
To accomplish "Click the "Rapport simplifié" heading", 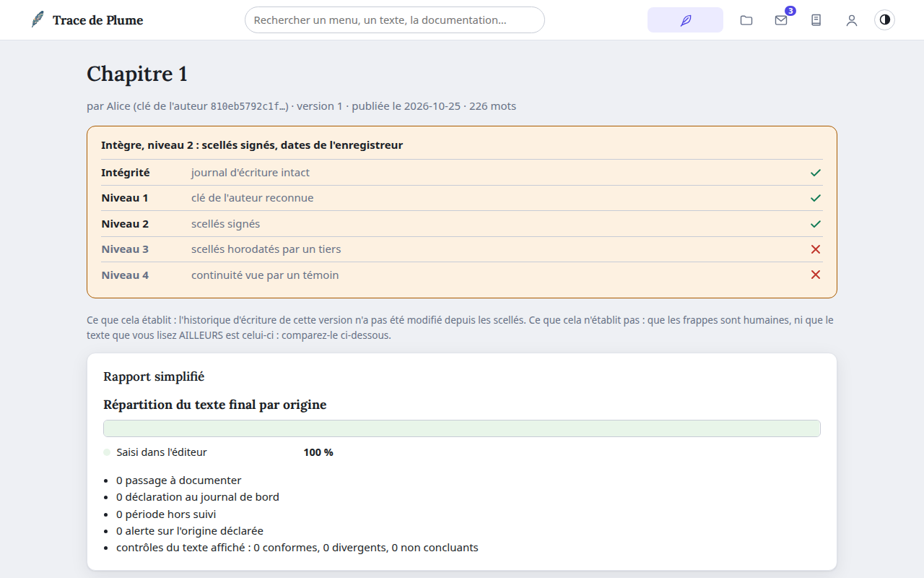I will pyautogui.click(x=154, y=376).
